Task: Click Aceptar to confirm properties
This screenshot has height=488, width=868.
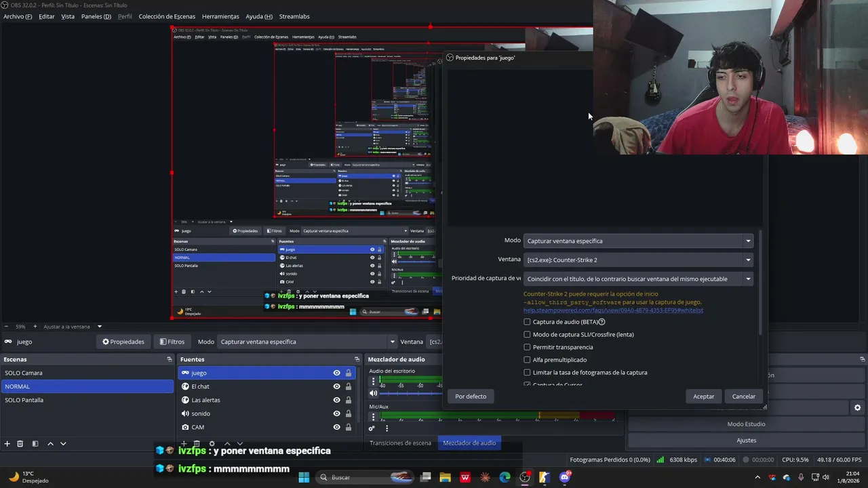Action: [704, 396]
